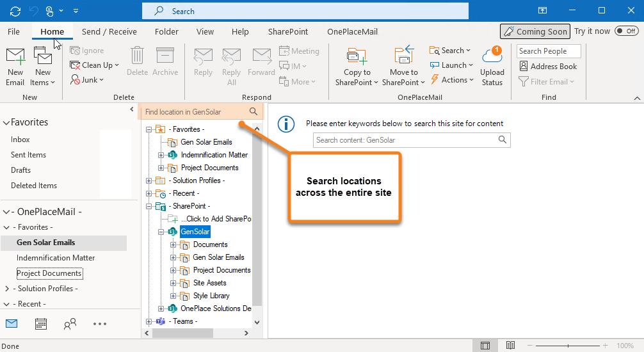Viewport: 644px width, 352px height.
Task: Select the Sent Items folder
Action: click(28, 155)
